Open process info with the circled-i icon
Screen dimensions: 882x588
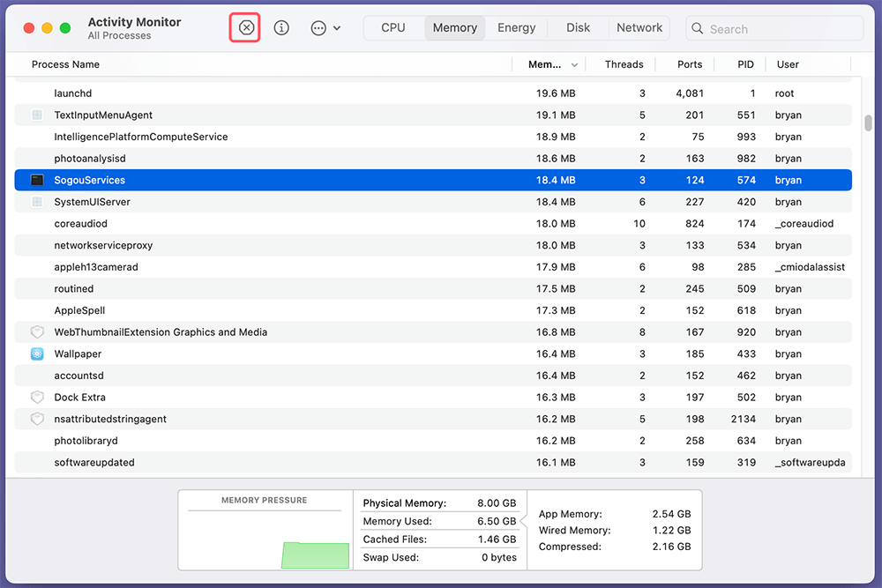281,27
